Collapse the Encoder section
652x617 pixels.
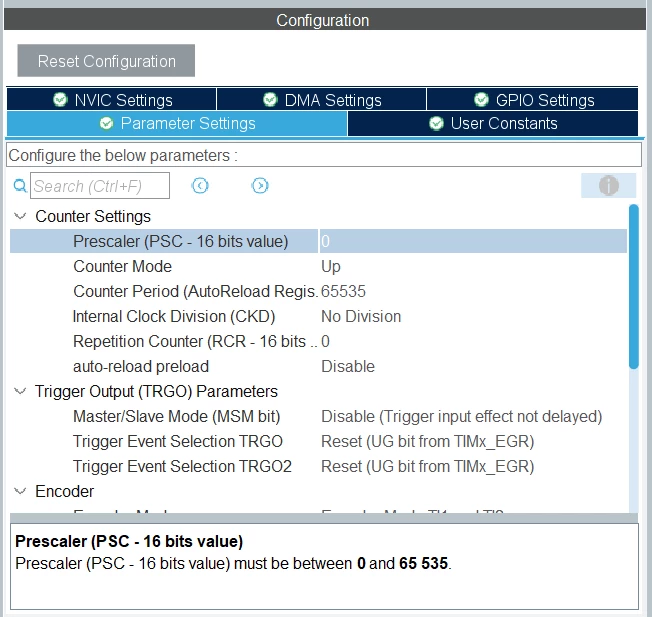pos(20,491)
